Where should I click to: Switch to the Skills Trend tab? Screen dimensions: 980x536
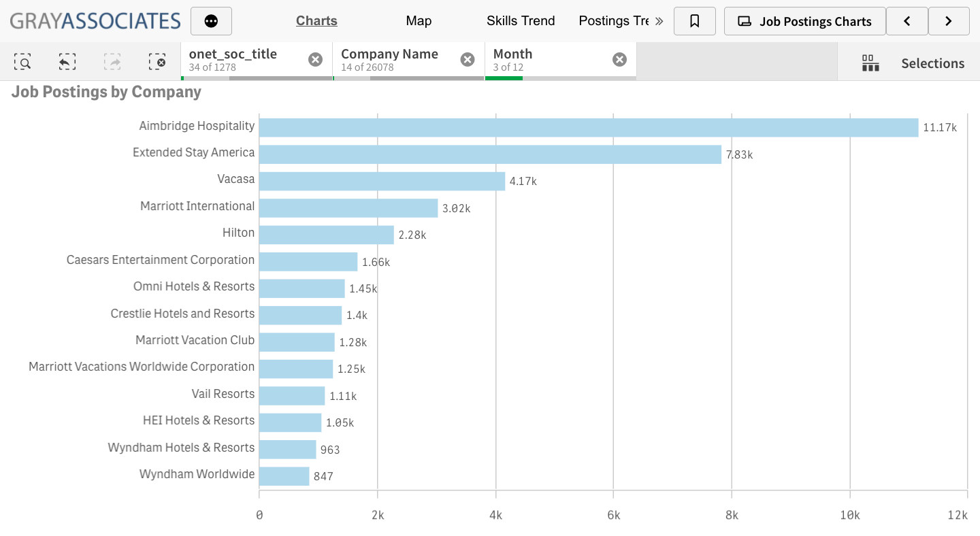521,21
